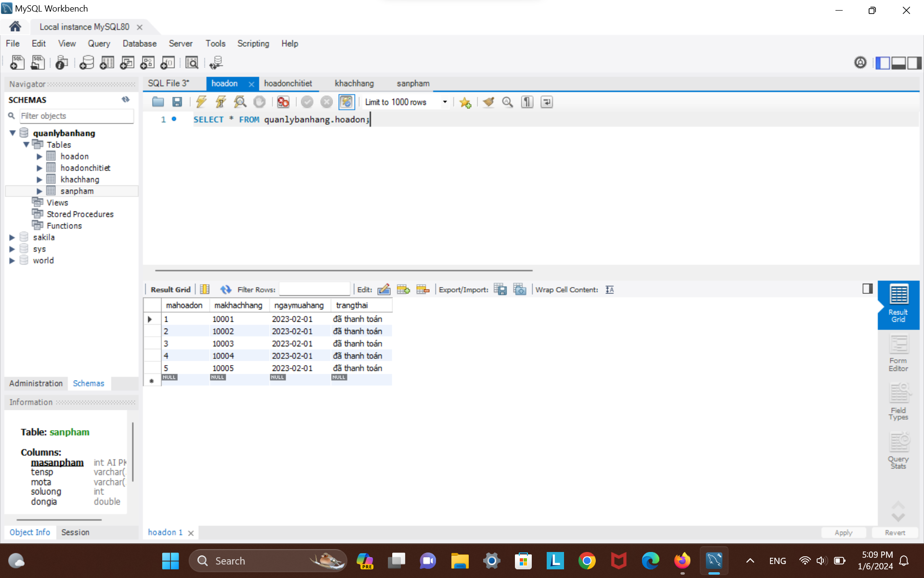Insert new row icon in result grid

point(403,289)
